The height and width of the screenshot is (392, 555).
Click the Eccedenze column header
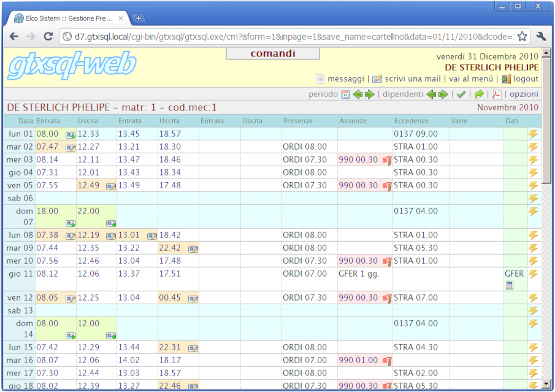[411, 121]
